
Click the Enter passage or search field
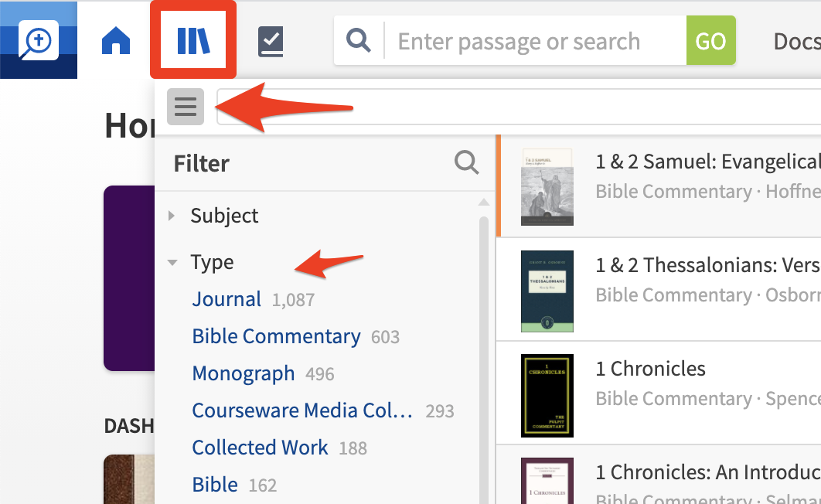click(535, 41)
